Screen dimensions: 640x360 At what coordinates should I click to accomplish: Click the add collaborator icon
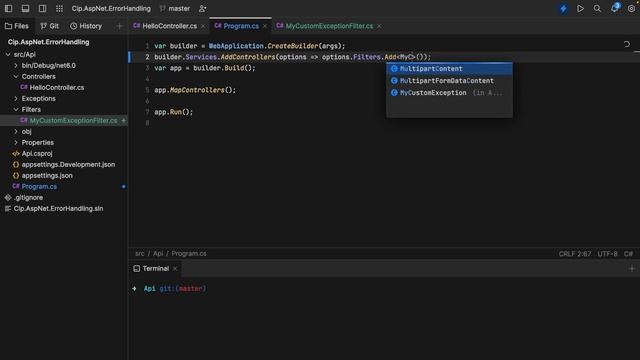pyautogui.click(x=202, y=9)
